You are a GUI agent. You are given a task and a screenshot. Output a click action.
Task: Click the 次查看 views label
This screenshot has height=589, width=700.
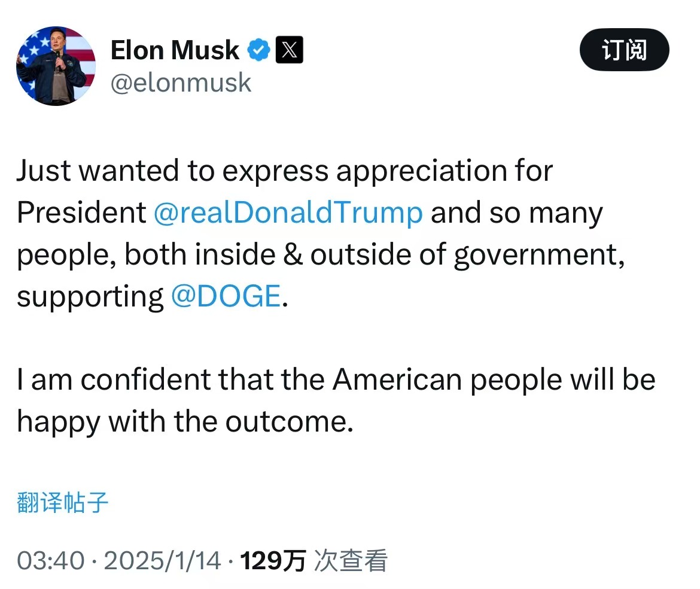pyautogui.click(x=351, y=561)
